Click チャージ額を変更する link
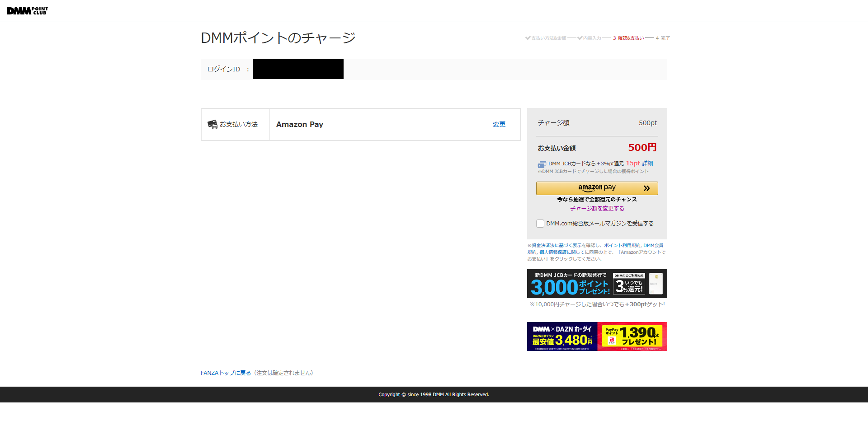The image size is (868, 430). coord(597,209)
